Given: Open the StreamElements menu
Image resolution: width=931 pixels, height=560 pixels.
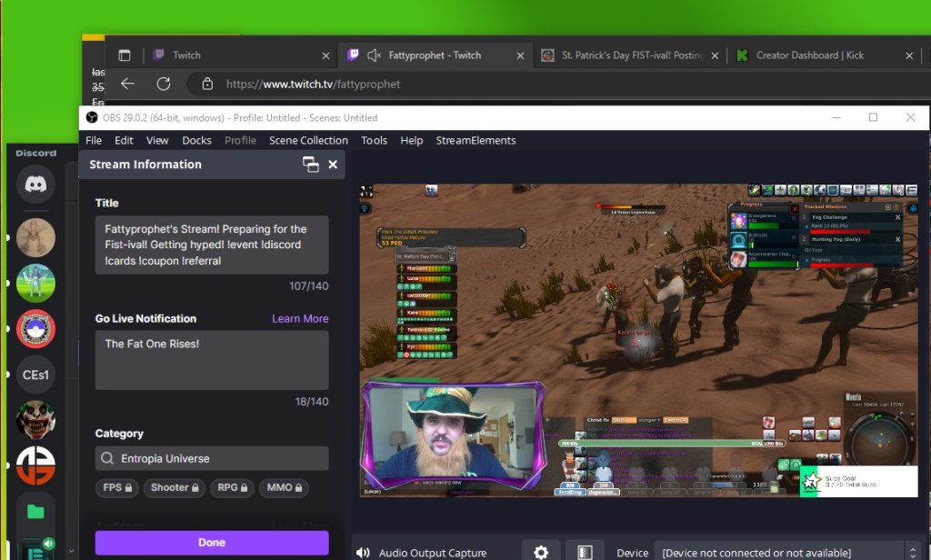Looking at the screenshot, I should 476,141.
